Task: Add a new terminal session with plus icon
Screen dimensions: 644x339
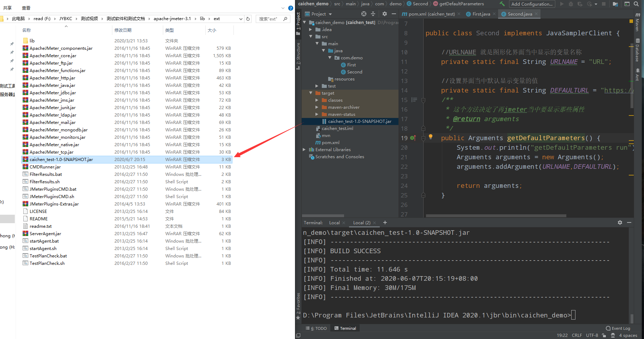Action: click(x=385, y=222)
